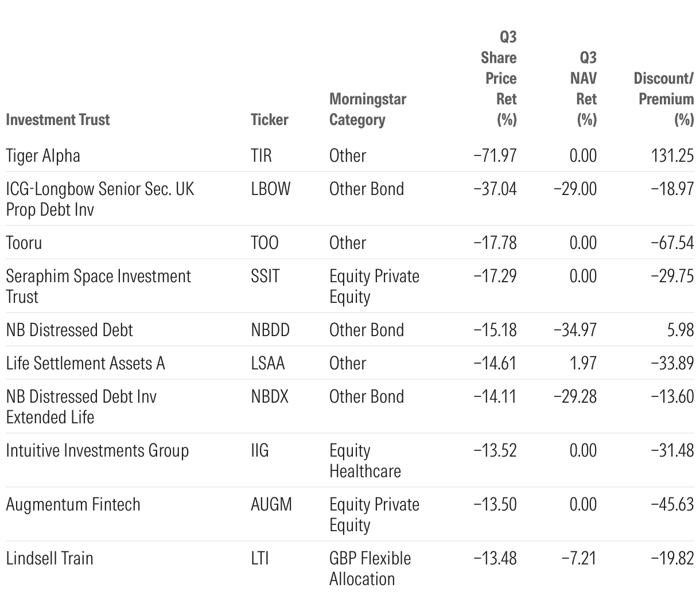Sort by Discount/Premium column header

664,99
